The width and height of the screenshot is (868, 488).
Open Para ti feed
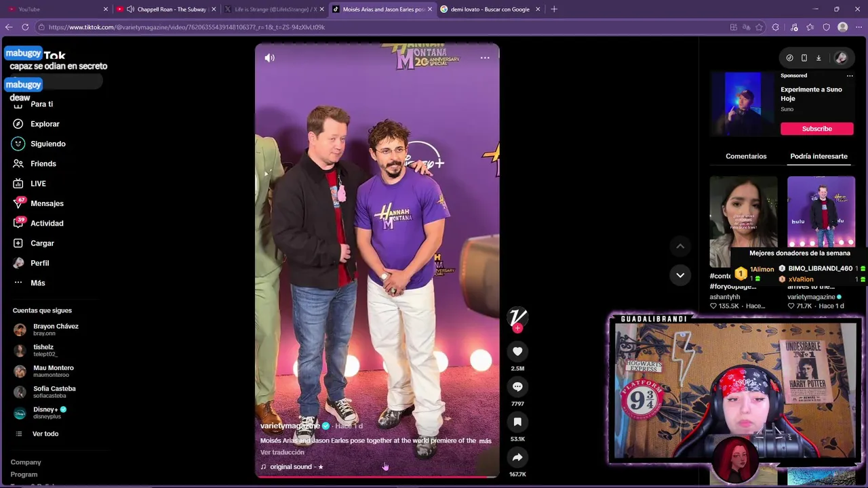tap(41, 104)
